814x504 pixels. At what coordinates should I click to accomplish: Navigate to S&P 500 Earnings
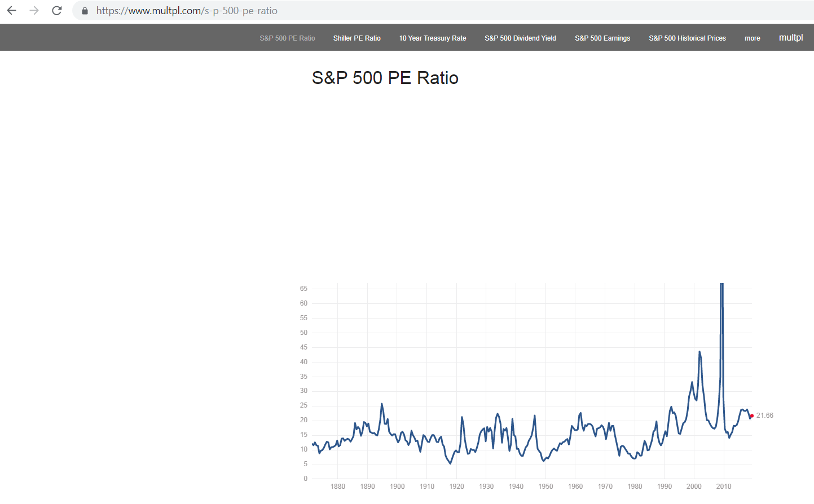pyautogui.click(x=602, y=38)
